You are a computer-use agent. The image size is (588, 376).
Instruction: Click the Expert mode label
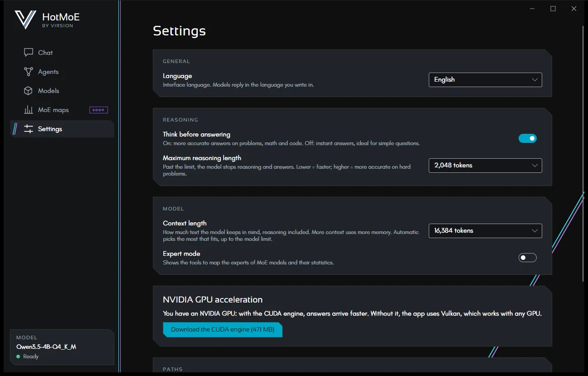[181, 254]
